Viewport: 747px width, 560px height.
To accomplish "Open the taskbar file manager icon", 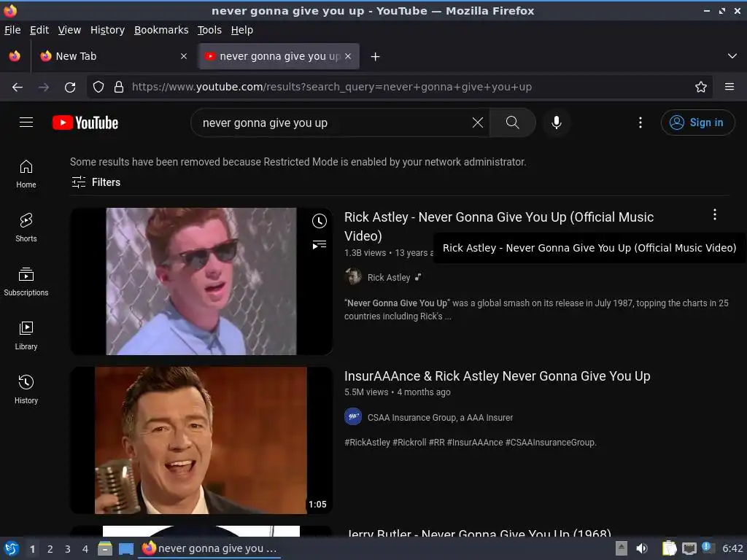I will [105, 548].
